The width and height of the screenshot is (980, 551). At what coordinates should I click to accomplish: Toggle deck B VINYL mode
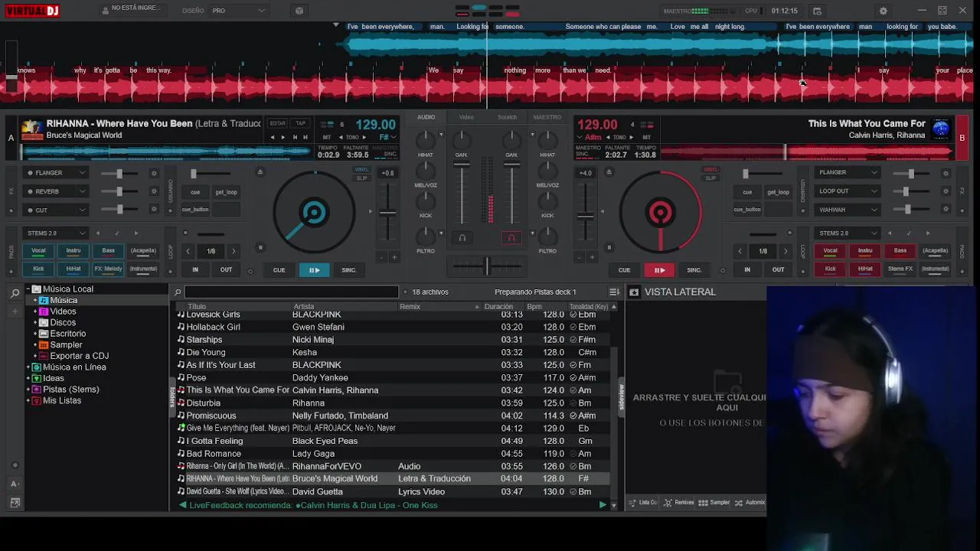tap(711, 170)
